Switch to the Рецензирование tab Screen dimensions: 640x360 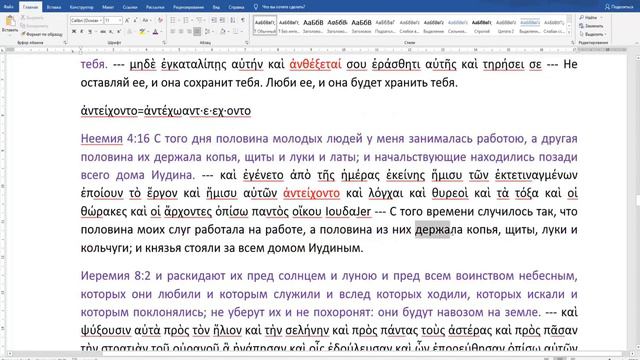[189, 7]
